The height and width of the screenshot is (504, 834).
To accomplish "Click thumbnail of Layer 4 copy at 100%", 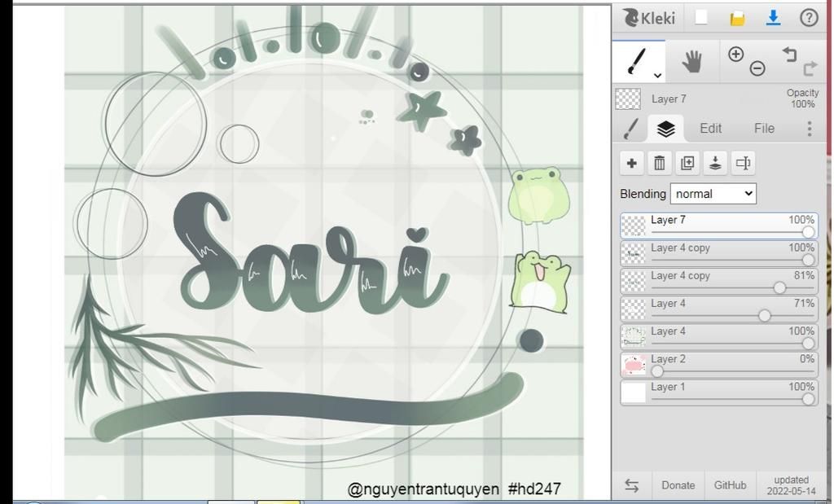I will 634,253.
